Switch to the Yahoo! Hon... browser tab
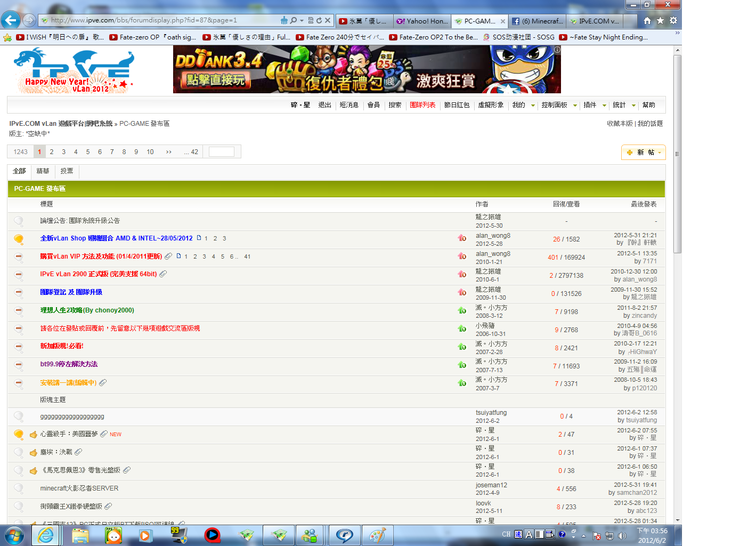The height and width of the screenshot is (546, 756). (422, 21)
